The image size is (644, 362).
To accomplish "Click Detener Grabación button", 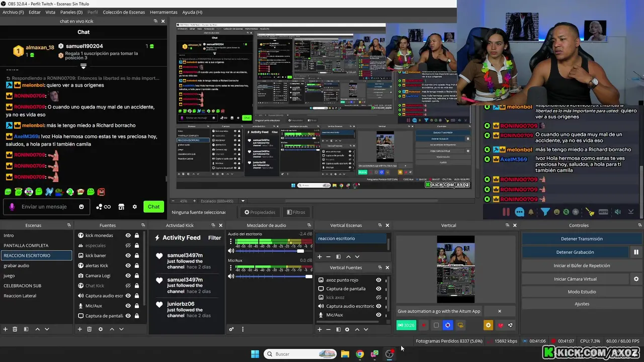I will click(575, 252).
